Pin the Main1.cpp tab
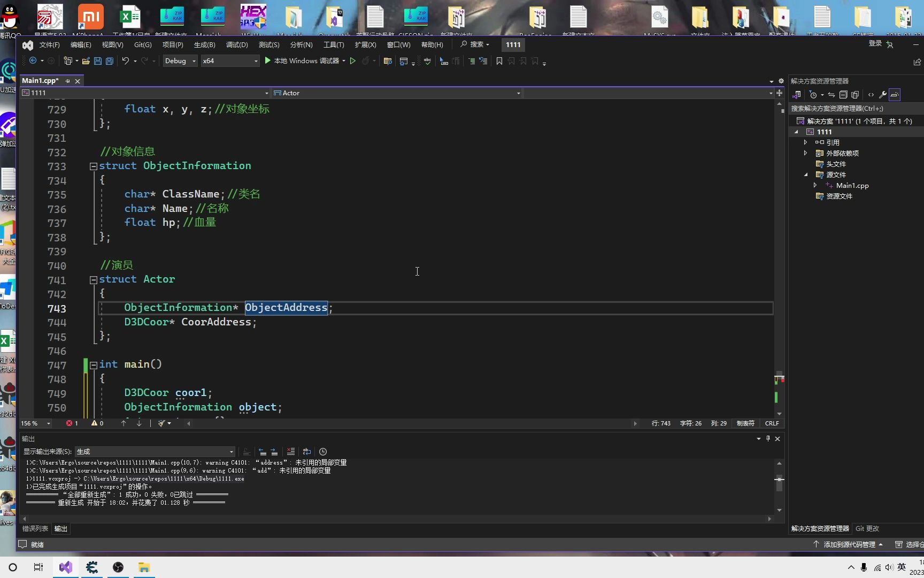Screen dimensions: 924x578 [67, 81]
